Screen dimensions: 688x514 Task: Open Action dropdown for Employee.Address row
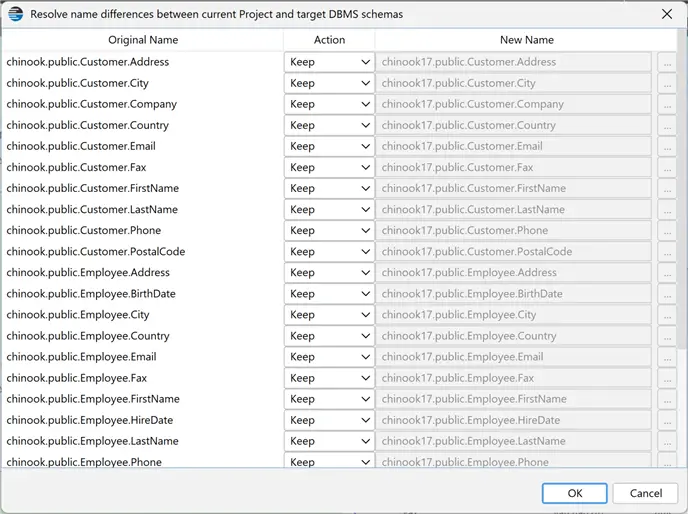click(x=329, y=273)
